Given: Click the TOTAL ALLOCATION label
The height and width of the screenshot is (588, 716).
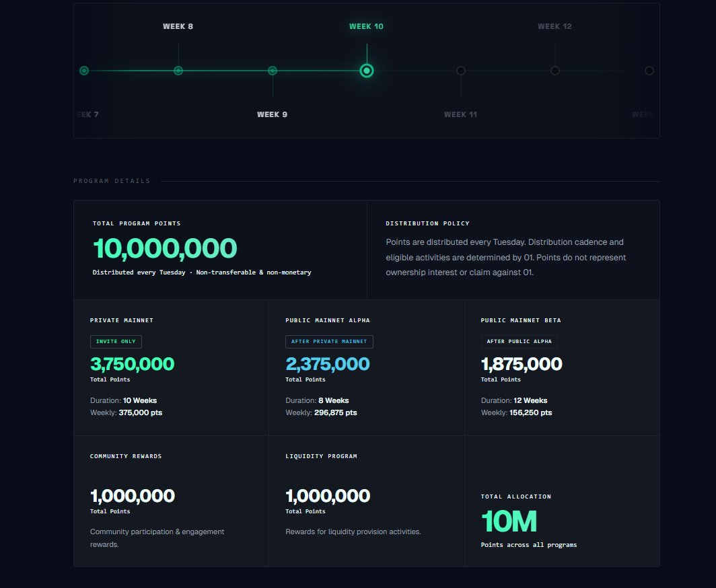Looking at the screenshot, I should 516,497.
